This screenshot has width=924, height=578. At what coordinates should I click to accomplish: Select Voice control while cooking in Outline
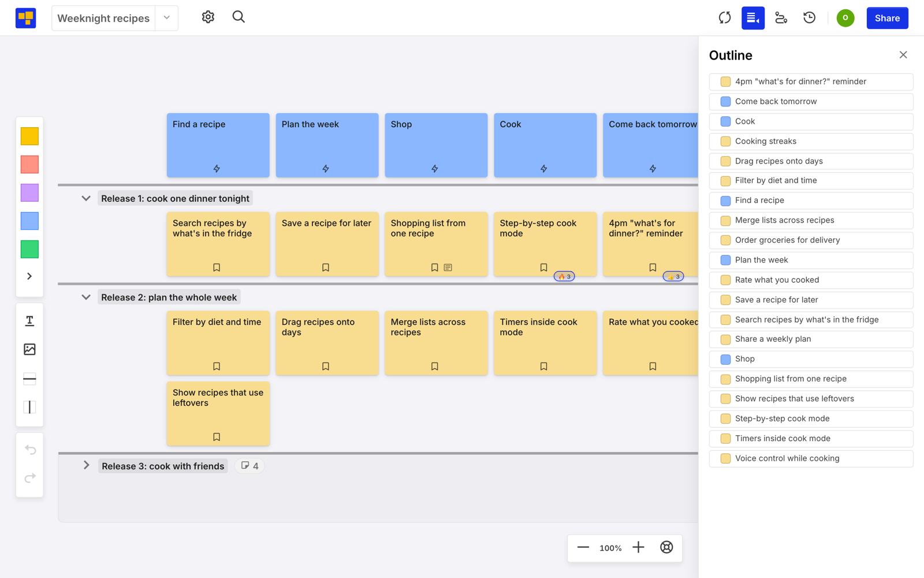[x=811, y=458]
